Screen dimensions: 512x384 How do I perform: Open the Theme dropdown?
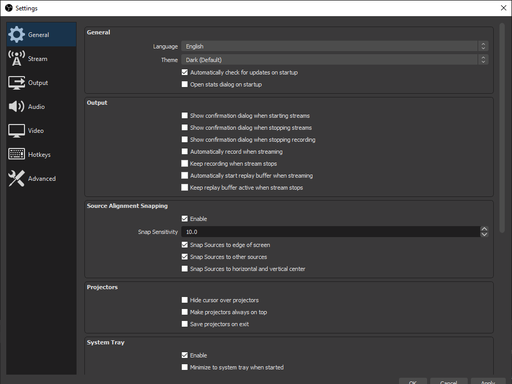click(x=335, y=60)
